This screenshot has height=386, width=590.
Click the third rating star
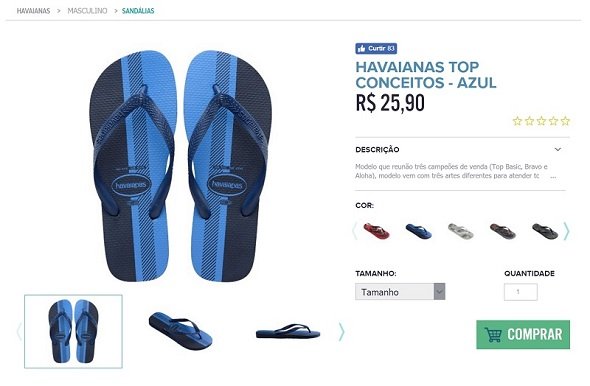tap(541, 121)
